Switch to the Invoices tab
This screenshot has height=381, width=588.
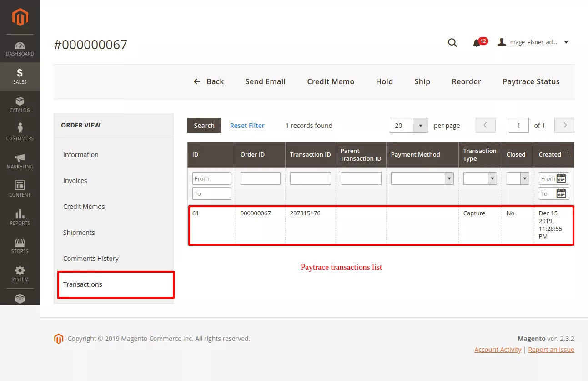pyautogui.click(x=75, y=181)
